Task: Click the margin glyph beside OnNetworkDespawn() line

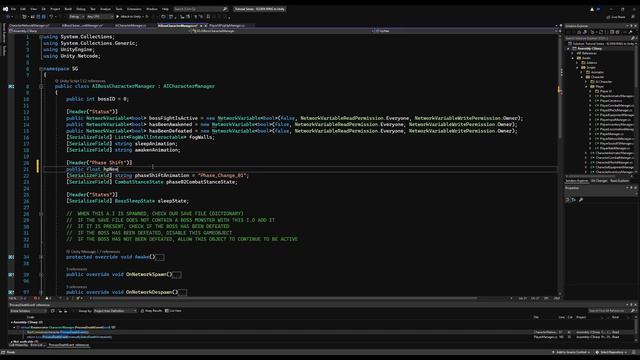Action: pyautogui.click(x=11, y=292)
